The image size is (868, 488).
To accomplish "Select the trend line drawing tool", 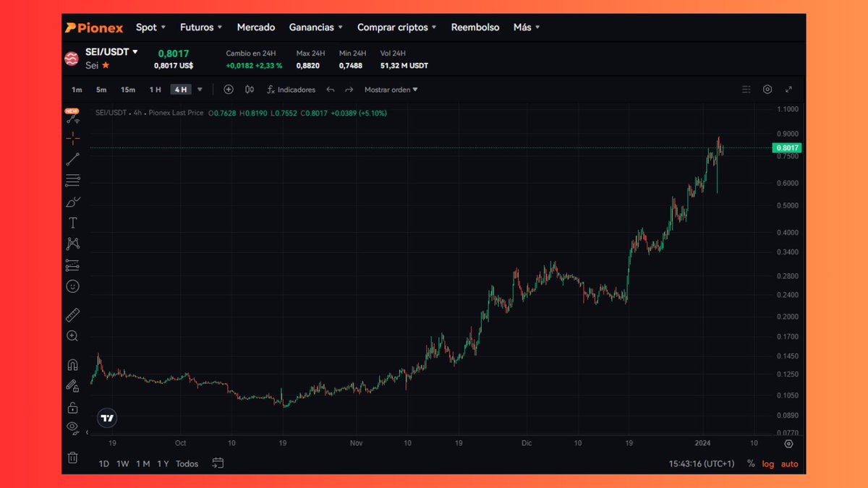I will [x=72, y=159].
